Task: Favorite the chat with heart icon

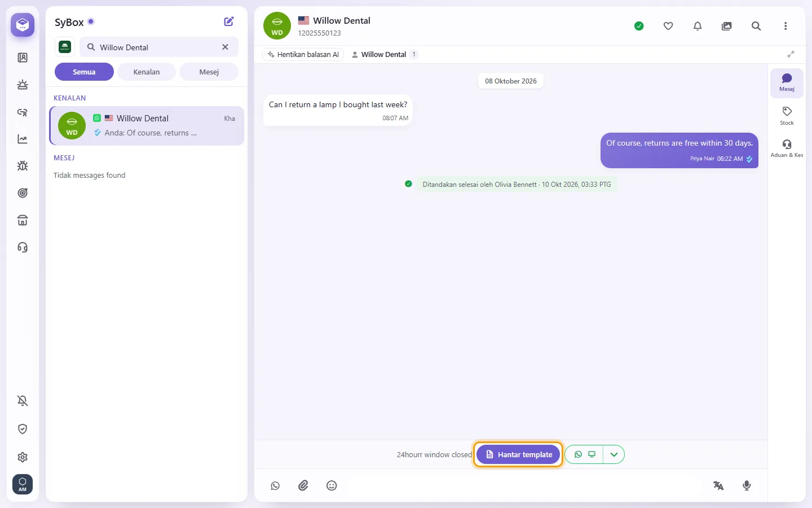Action: pos(668,26)
